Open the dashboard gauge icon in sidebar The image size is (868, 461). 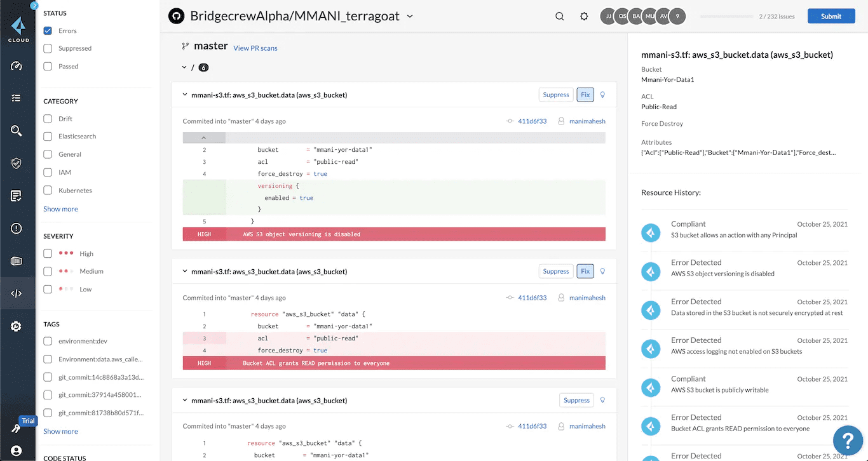pyautogui.click(x=17, y=66)
